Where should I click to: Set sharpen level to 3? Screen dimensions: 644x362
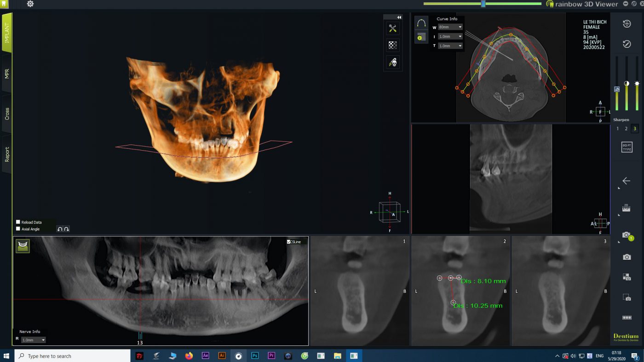coord(635,128)
